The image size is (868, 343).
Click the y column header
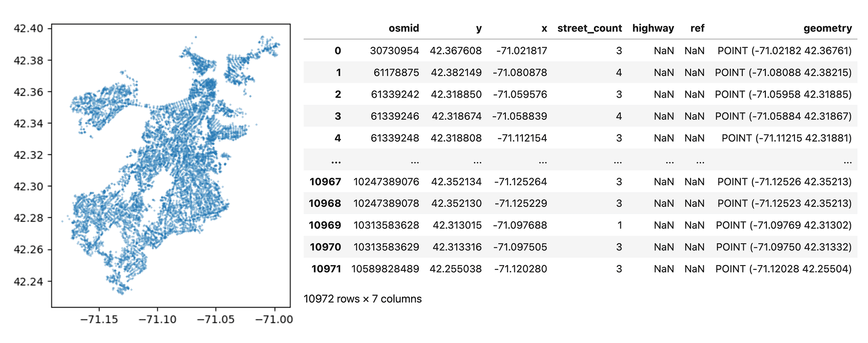[478, 29]
